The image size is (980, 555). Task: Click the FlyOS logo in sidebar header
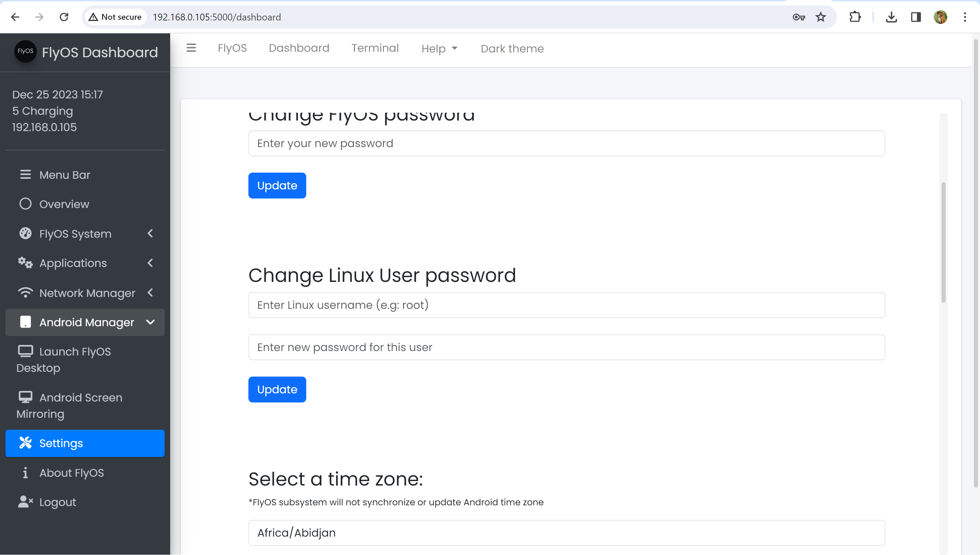(x=25, y=51)
